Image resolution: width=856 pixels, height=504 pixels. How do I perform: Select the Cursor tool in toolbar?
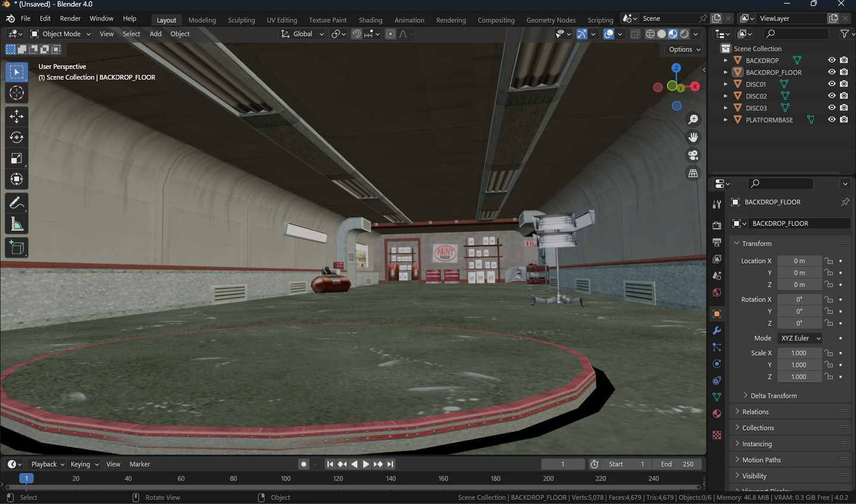click(x=17, y=93)
